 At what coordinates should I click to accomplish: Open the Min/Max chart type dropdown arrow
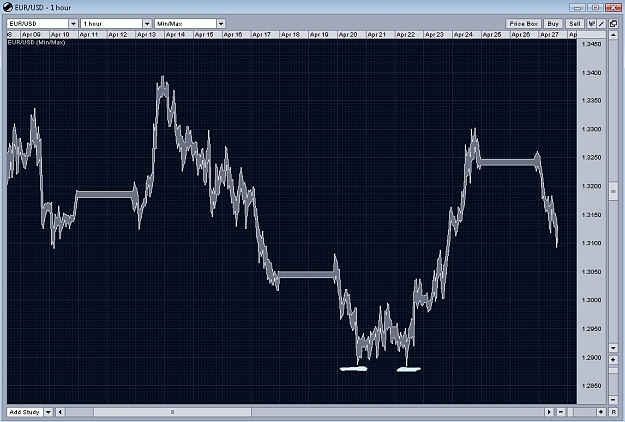pos(221,24)
